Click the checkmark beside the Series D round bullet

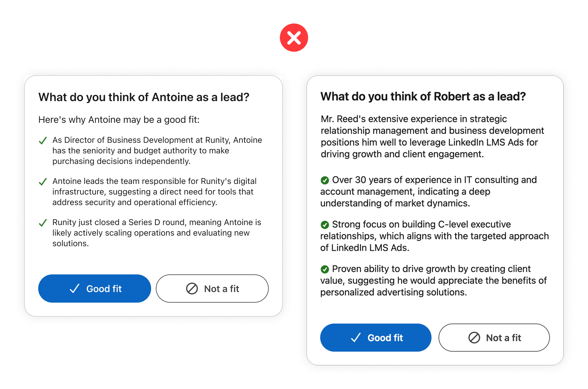click(x=43, y=223)
